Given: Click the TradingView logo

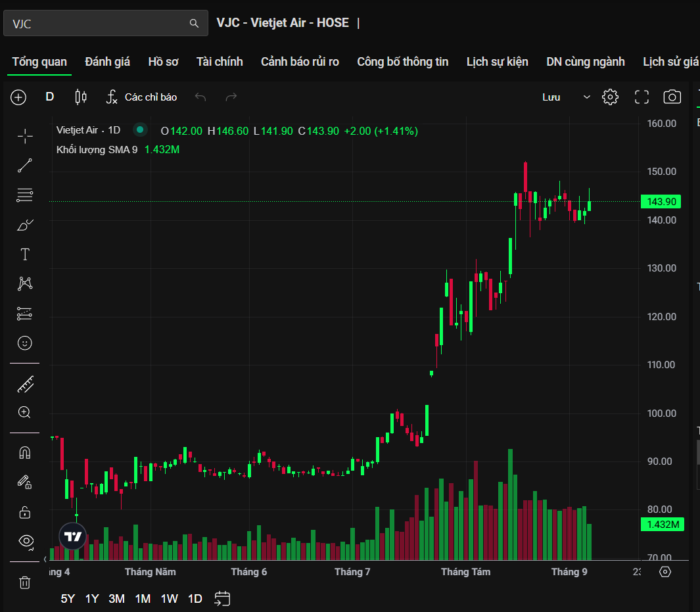Looking at the screenshot, I should click(x=73, y=536).
